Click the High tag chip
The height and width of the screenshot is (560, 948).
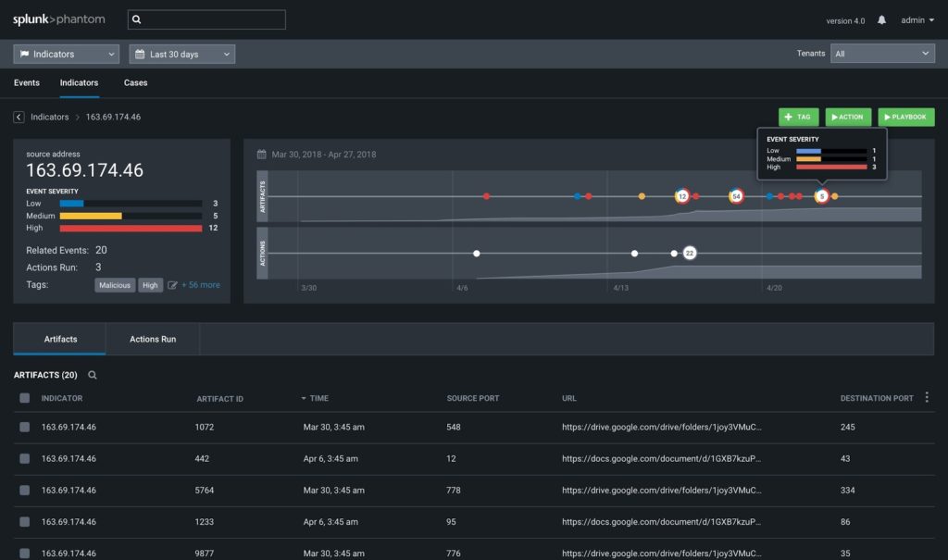tap(150, 285)
